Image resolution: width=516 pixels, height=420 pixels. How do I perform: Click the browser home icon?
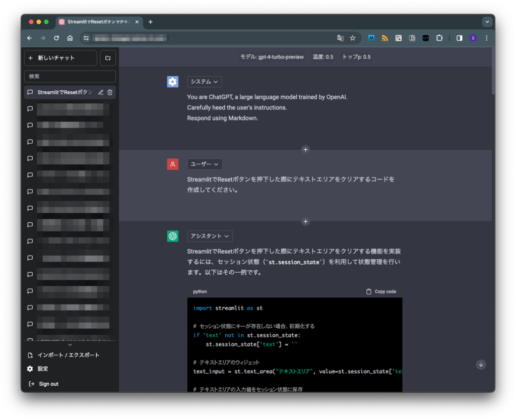pos(70,38)
